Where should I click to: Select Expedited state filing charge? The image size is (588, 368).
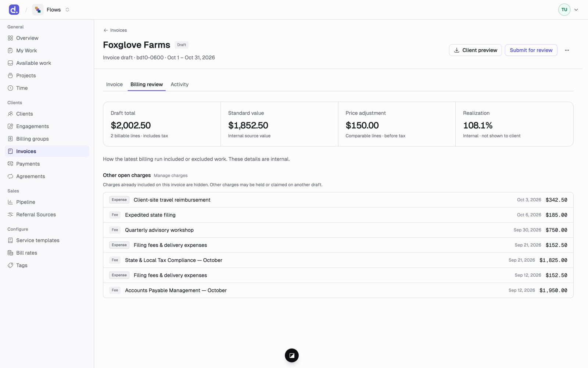pyautogui.click(x=338, y=215)
